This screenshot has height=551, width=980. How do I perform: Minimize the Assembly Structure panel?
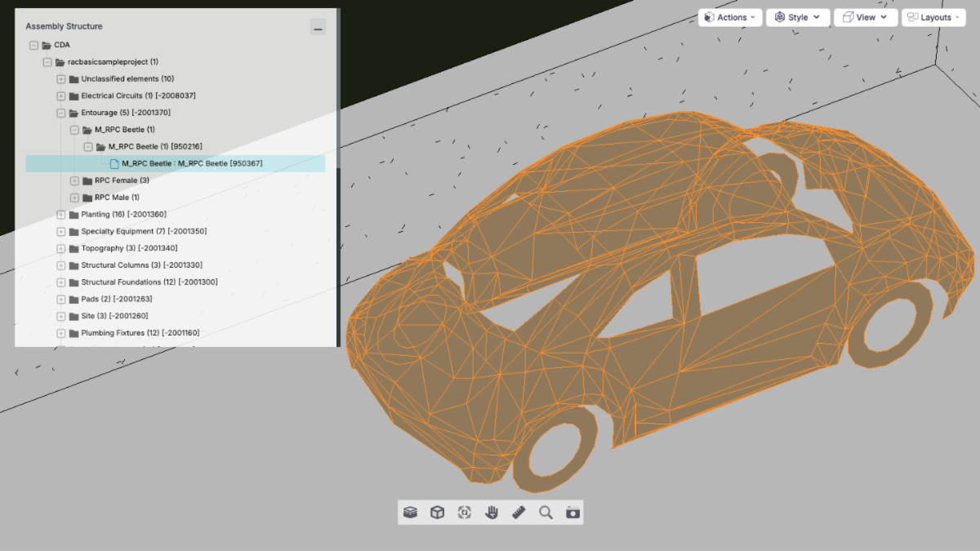click(318, 28)
